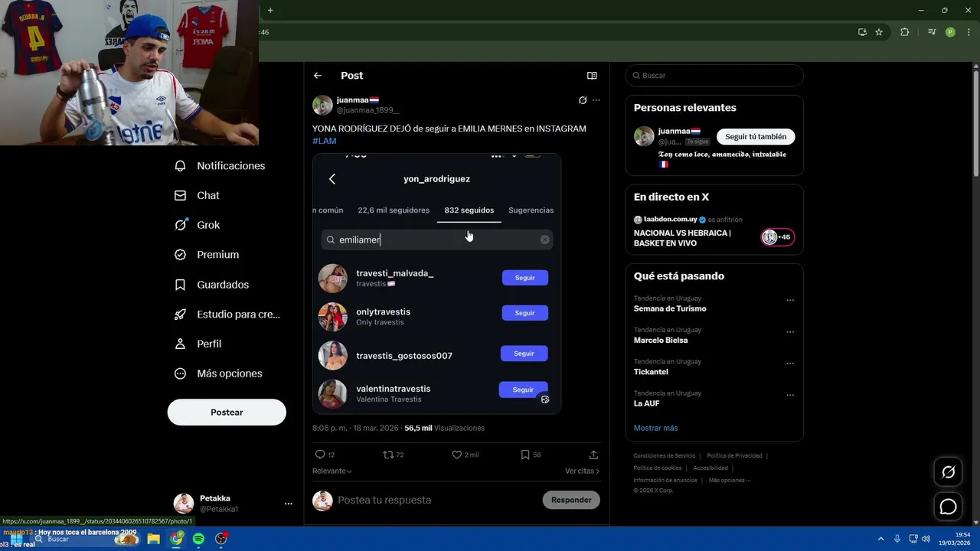This screenshot has width=980, height=551.
Task: Go back using the Post arrow
Action: tap(318, 76)
